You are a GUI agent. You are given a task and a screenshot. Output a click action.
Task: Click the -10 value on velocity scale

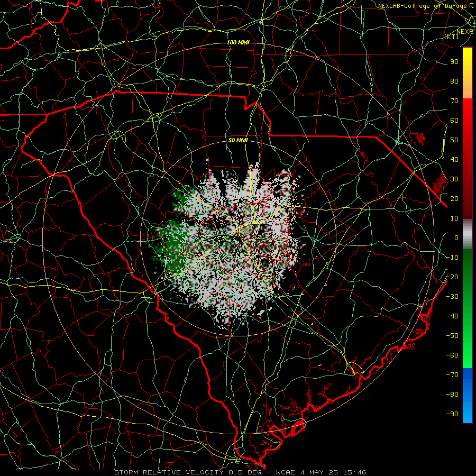[x=452, y=258]
